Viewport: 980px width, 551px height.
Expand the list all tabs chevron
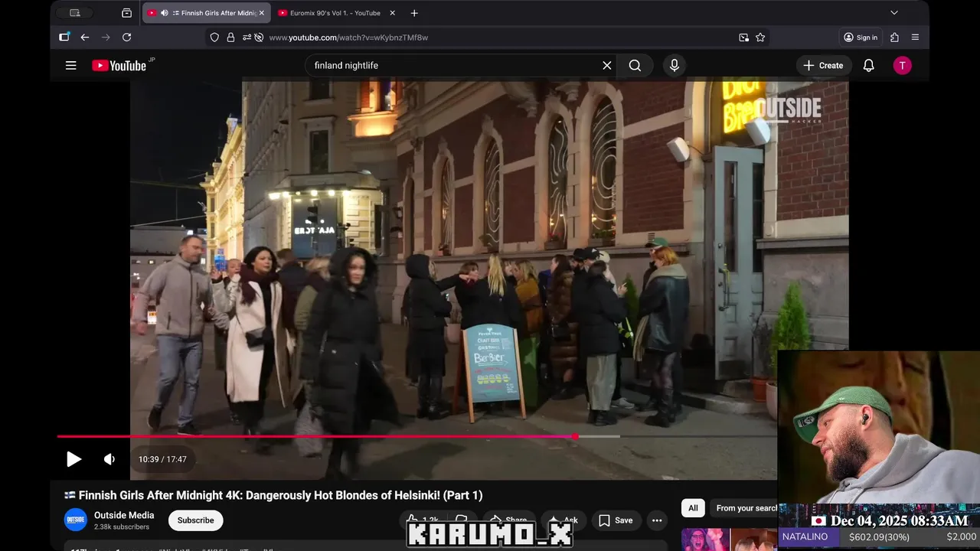tap(893, 13)
